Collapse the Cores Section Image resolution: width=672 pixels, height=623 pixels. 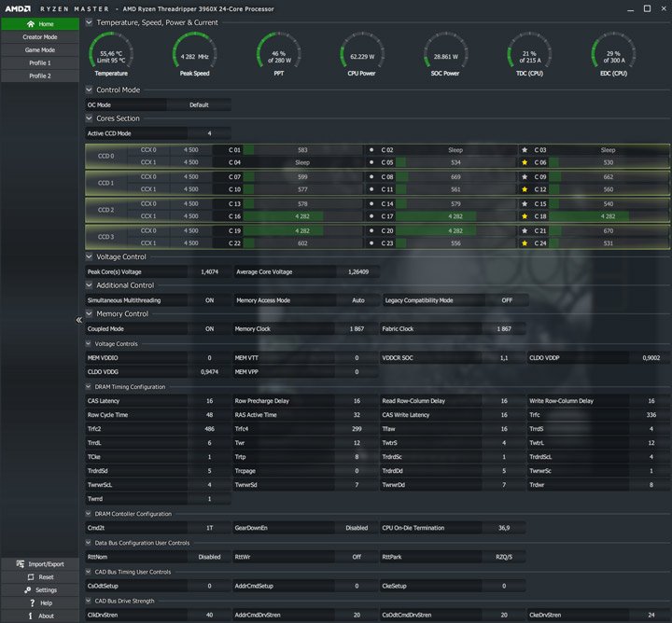89,118
